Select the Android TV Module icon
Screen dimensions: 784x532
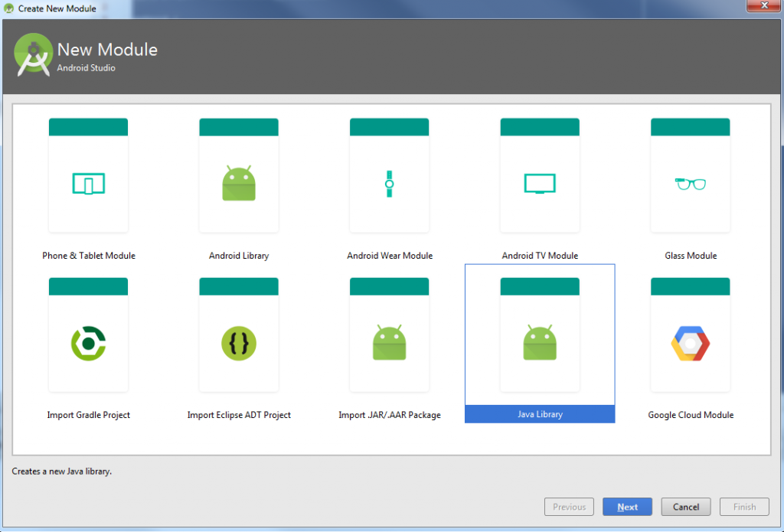point(539,175)
